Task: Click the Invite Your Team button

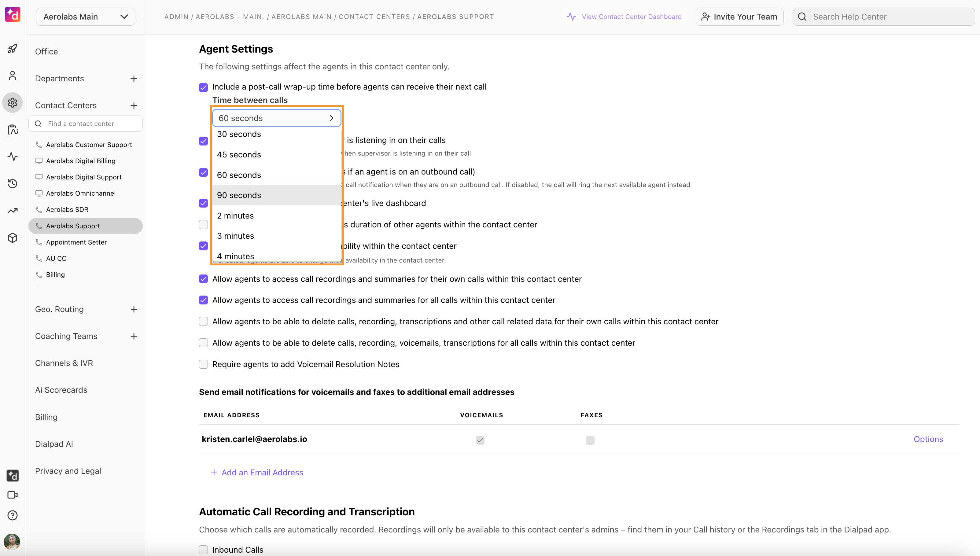Action: [739, 17]
